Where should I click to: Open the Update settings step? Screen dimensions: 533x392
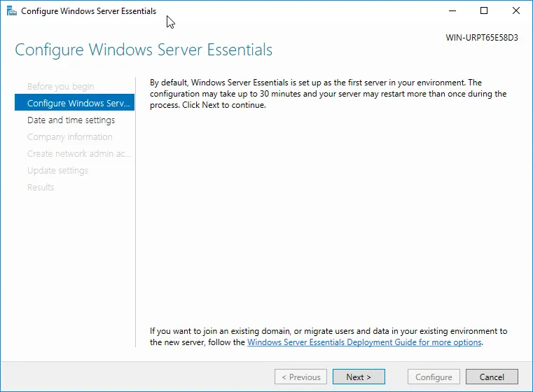point(57,171)
